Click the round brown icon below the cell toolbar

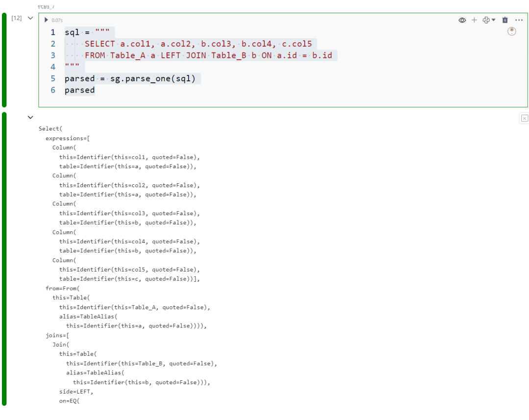[x=512, y=31]
